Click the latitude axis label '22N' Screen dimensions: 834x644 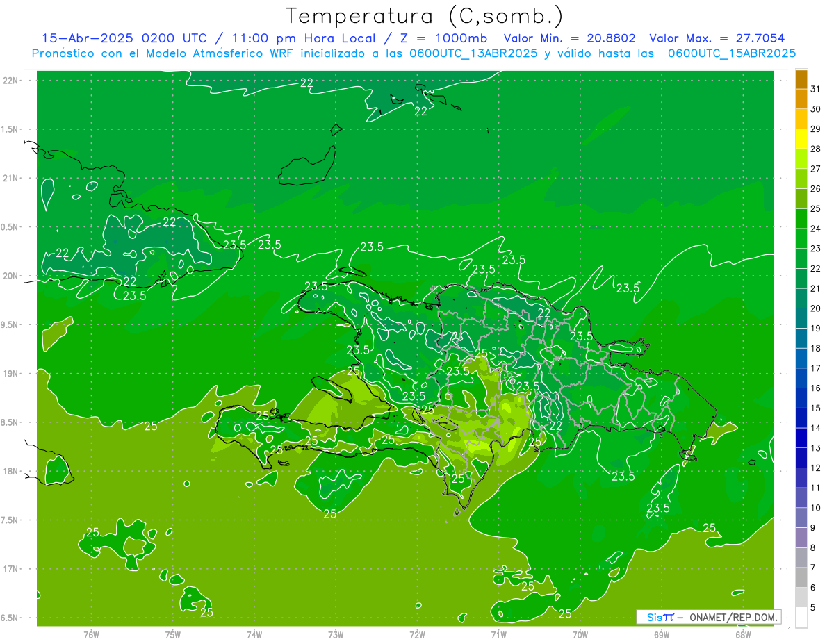click(x=10, y=80)
